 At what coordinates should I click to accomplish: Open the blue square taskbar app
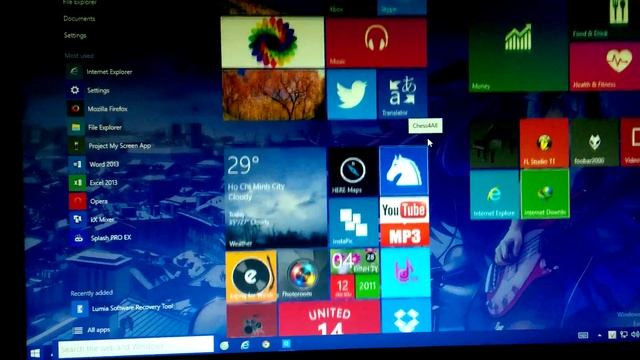(286, 344)
